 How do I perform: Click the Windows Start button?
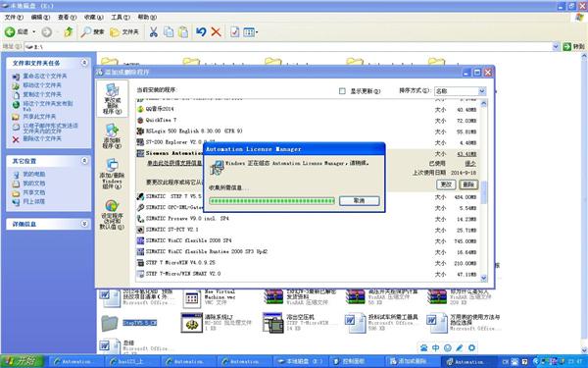[x=22, y=361]
